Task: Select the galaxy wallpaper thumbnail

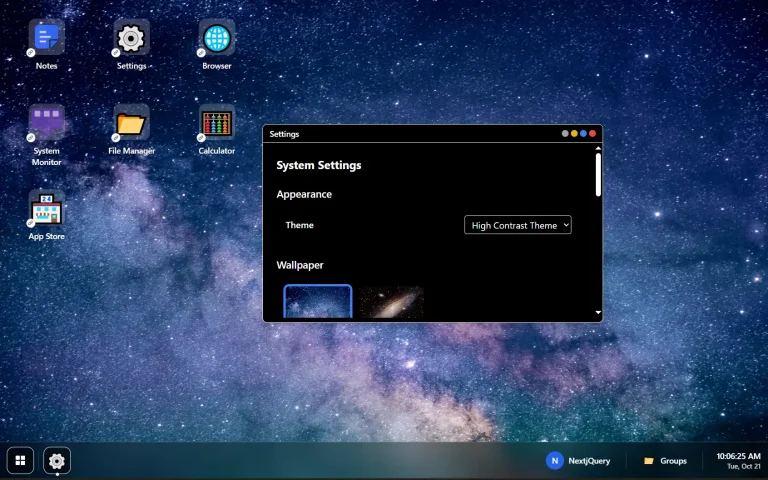Action: pyautogui.click(x=391, y=301)
